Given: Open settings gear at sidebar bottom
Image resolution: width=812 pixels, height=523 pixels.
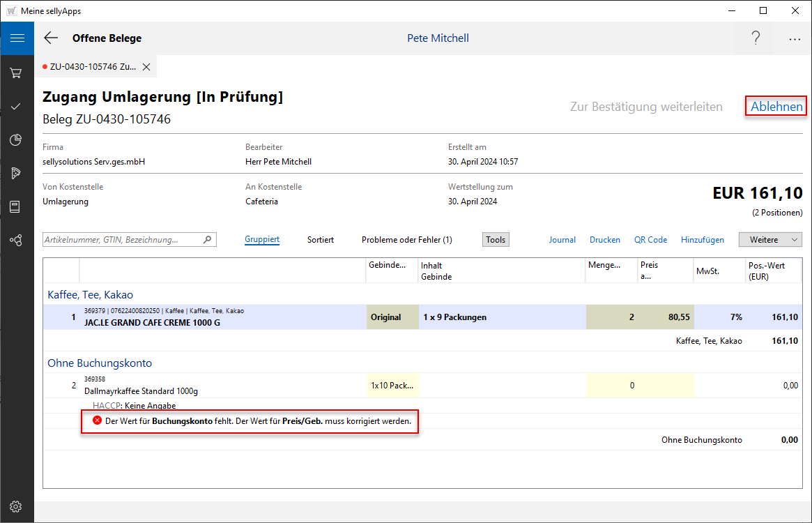Looking at the screenshot, I should point(16,506).
